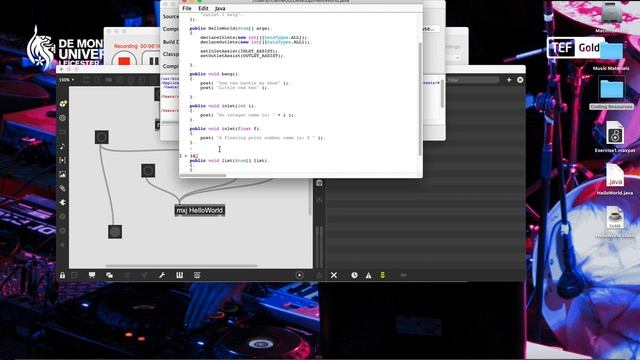Toggle the patcher lock icon
This screenshot has width=640, height=360.
62,276
